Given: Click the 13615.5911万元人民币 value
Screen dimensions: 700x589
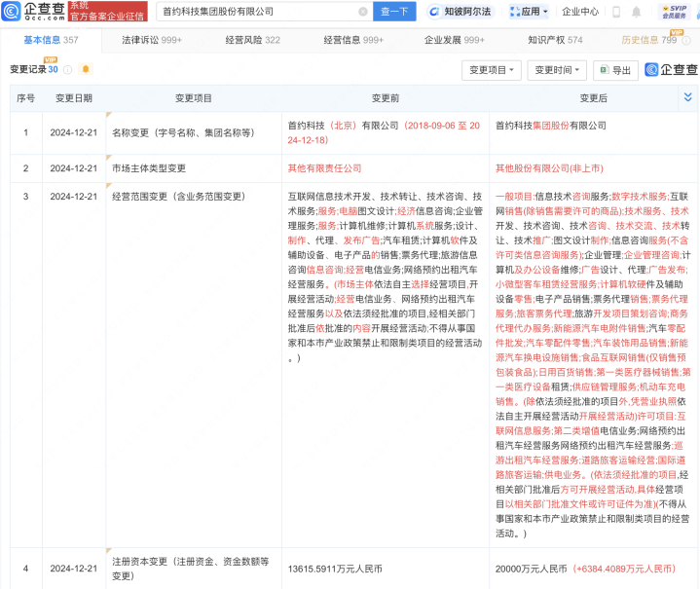Looking at the screenshot, I should click(x=335, y=569).
